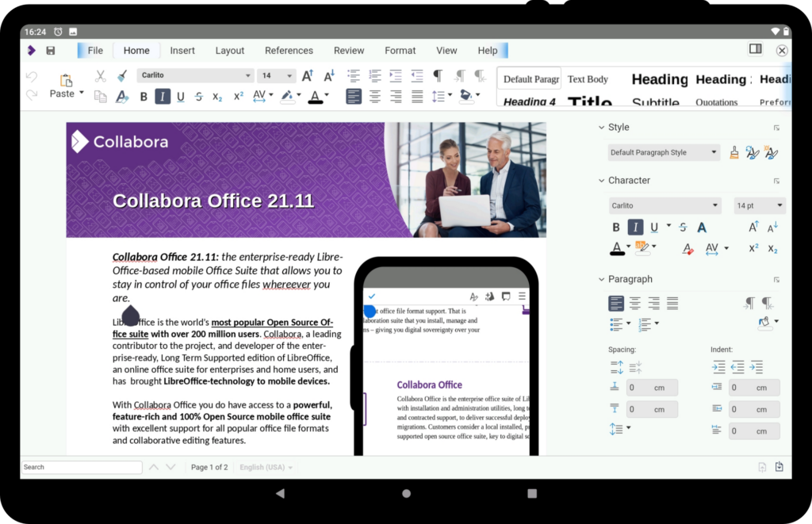This screenshot has width=812, height=524.
Task: Click the Save document icon
Action: 51,51
